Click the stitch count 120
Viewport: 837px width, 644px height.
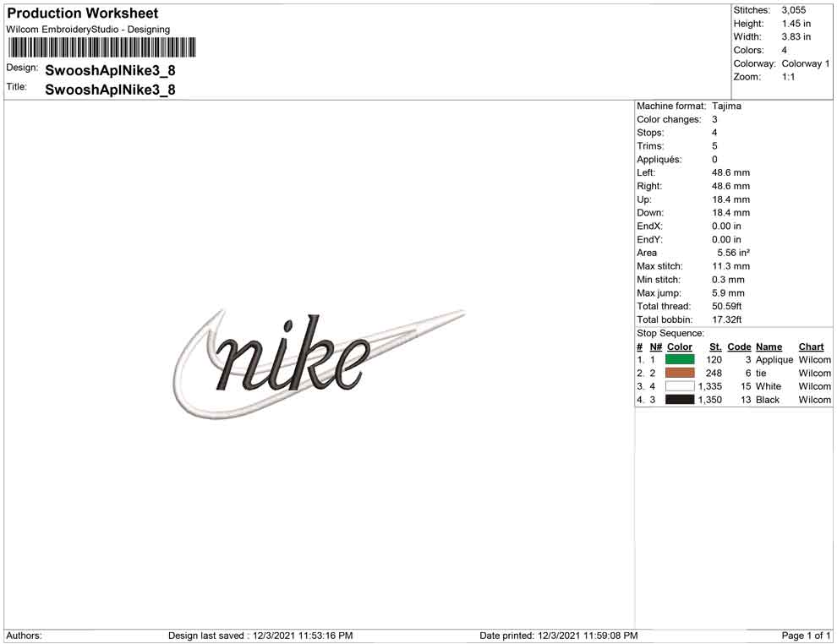[714, 360]
